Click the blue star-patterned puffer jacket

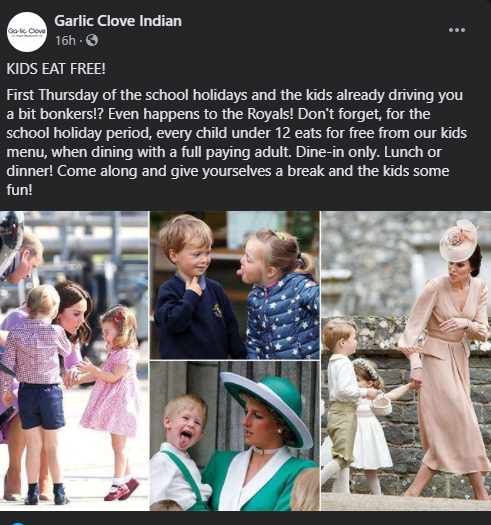coord(283,318)
